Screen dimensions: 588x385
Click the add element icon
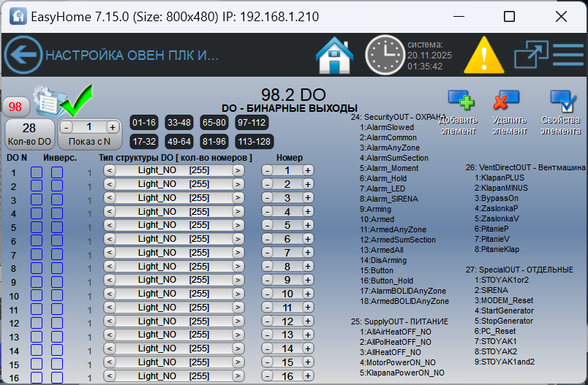coord(461,102)
